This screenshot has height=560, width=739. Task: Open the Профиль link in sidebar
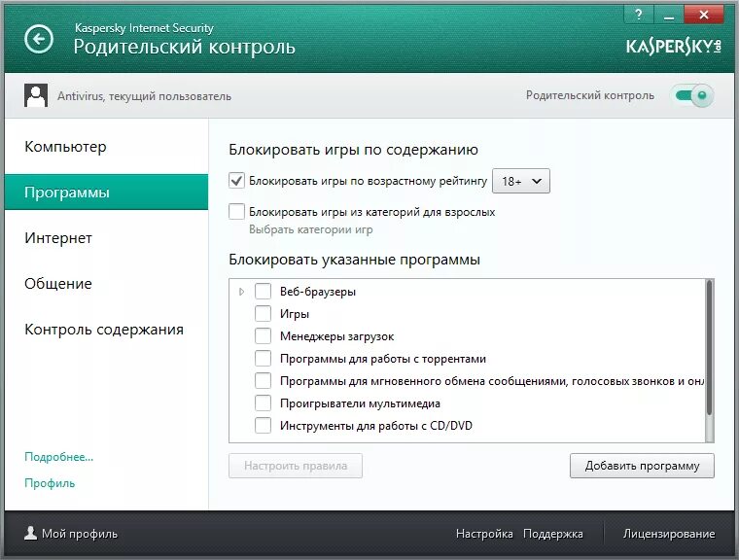tap(50, 483)
